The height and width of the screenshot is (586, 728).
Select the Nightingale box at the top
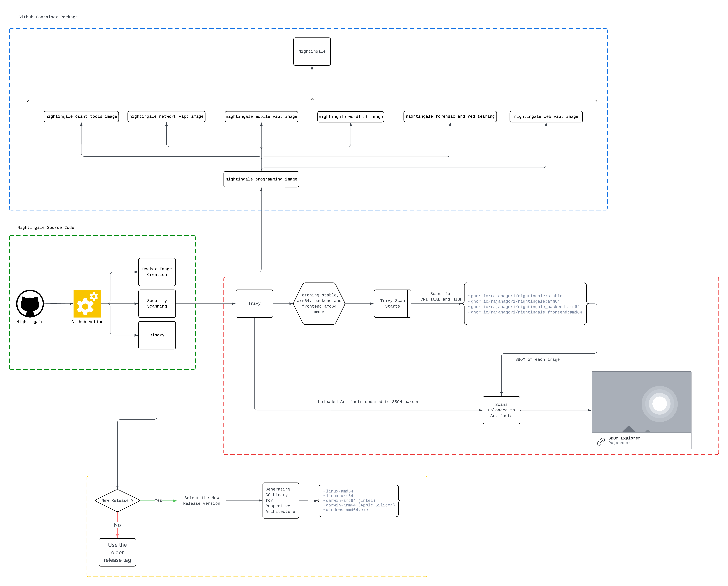(x=312, y=51)
